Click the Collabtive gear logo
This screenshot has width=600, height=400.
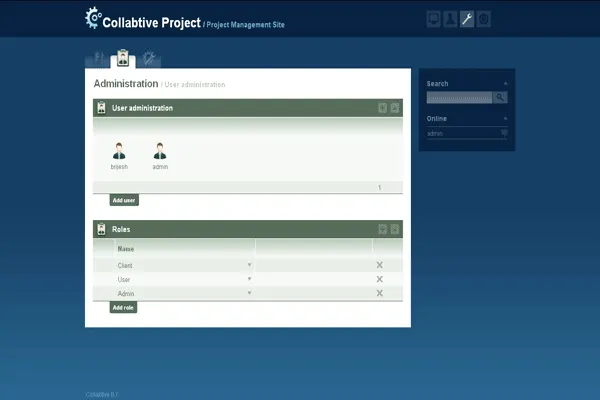93,18
